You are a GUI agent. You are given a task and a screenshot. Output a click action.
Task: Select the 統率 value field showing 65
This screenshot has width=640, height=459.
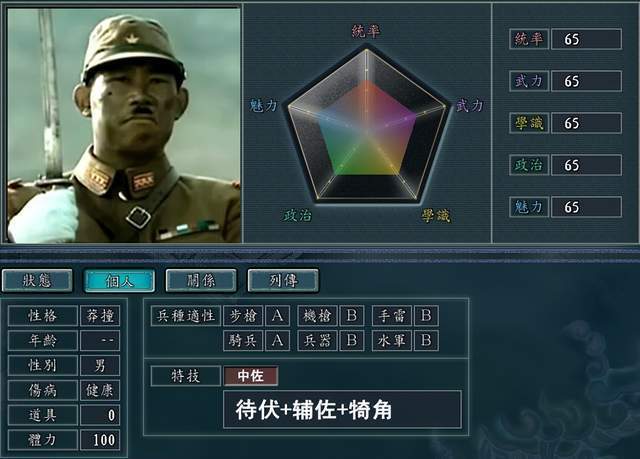coord(587,39)
